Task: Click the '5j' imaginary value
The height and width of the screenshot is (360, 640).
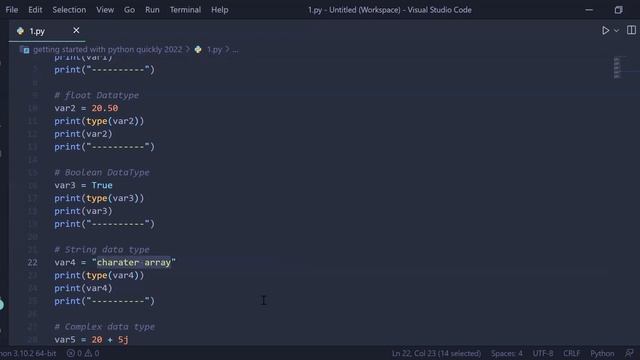Action: coord(123,340)
